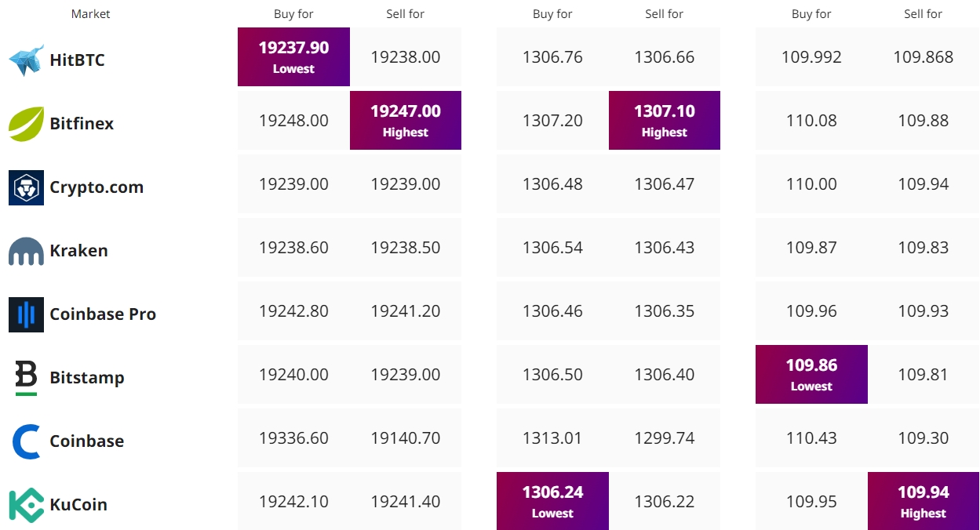Screen dimensions: 980x530
Task: Click the 1306.24 Lowest KuCoin price
Action: coord(552,501)
